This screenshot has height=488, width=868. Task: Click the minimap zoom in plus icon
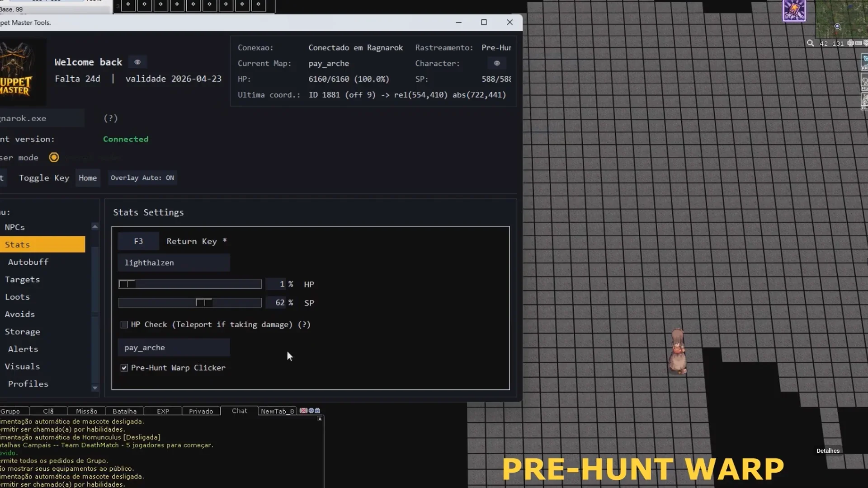coord(850,43)
